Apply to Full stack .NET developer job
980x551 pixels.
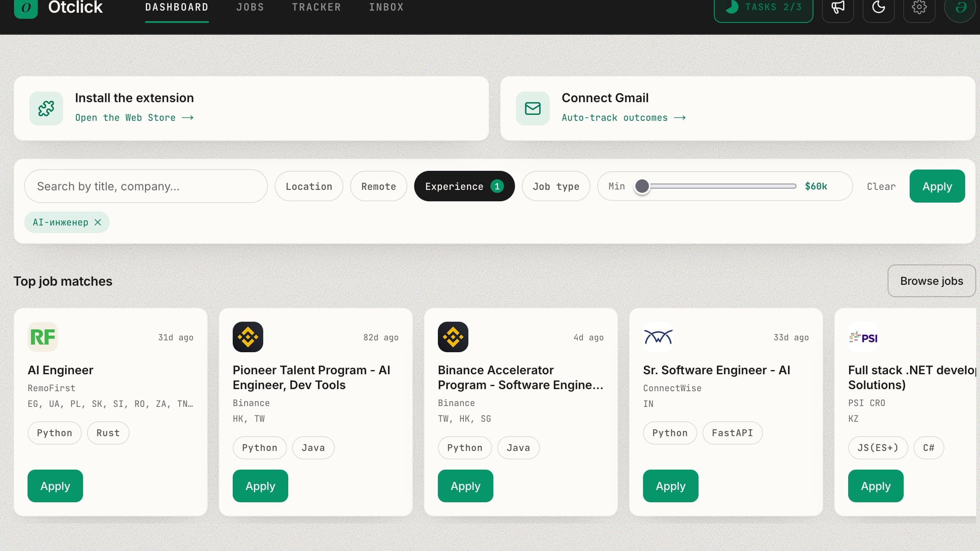click(x=876, y=486)
